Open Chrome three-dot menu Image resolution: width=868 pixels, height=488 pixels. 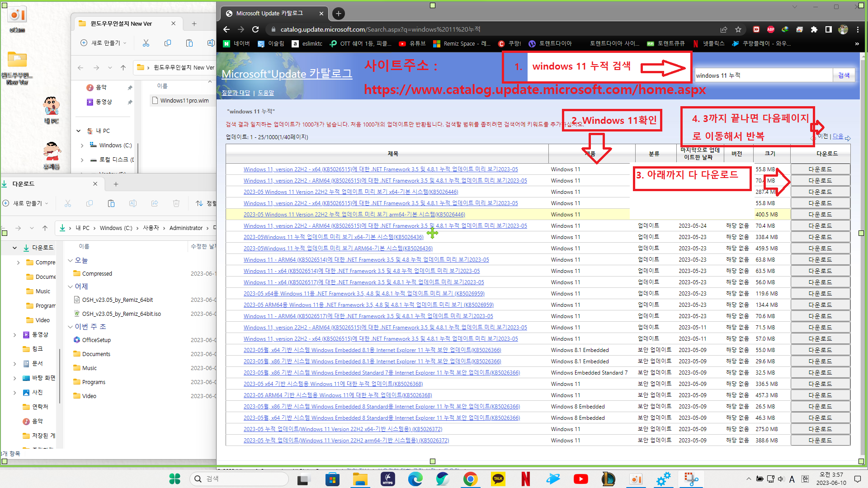(x=858, y=29)
